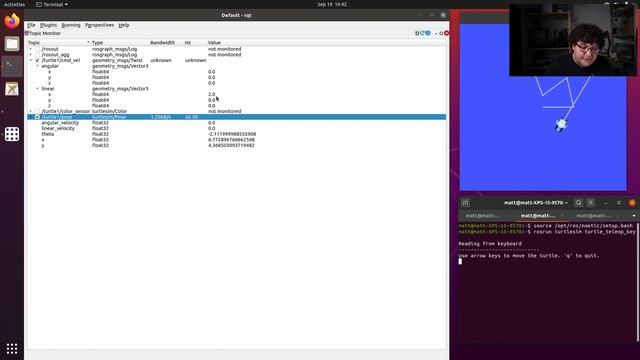Open the Files app in the dock
Viewport: 640px width, 360px height.
(x=12, y=44)
